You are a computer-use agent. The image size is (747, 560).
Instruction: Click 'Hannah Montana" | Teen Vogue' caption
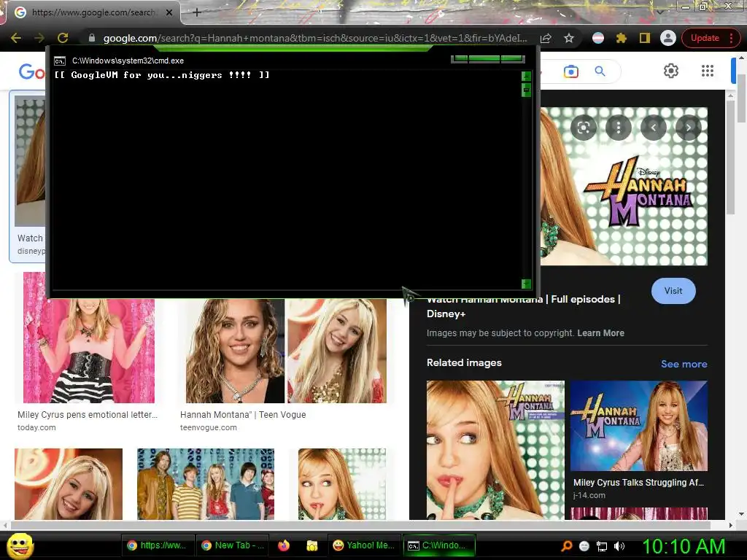pyautogui.click(x=243, y=415)
